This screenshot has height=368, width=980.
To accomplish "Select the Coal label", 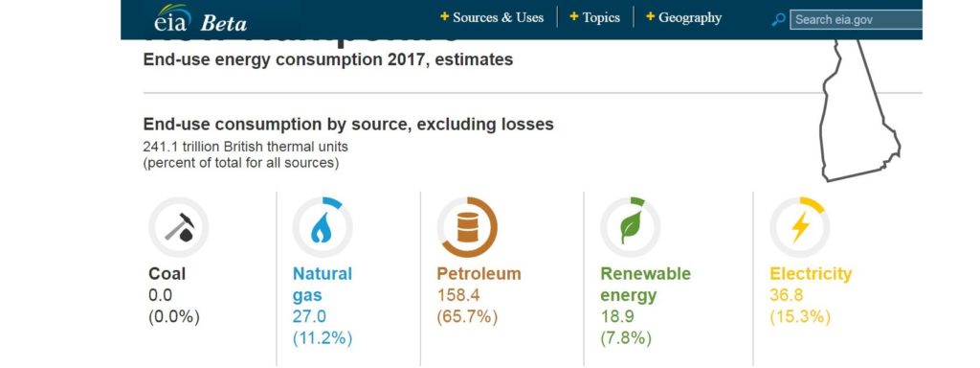I will [x=167, y=274].
